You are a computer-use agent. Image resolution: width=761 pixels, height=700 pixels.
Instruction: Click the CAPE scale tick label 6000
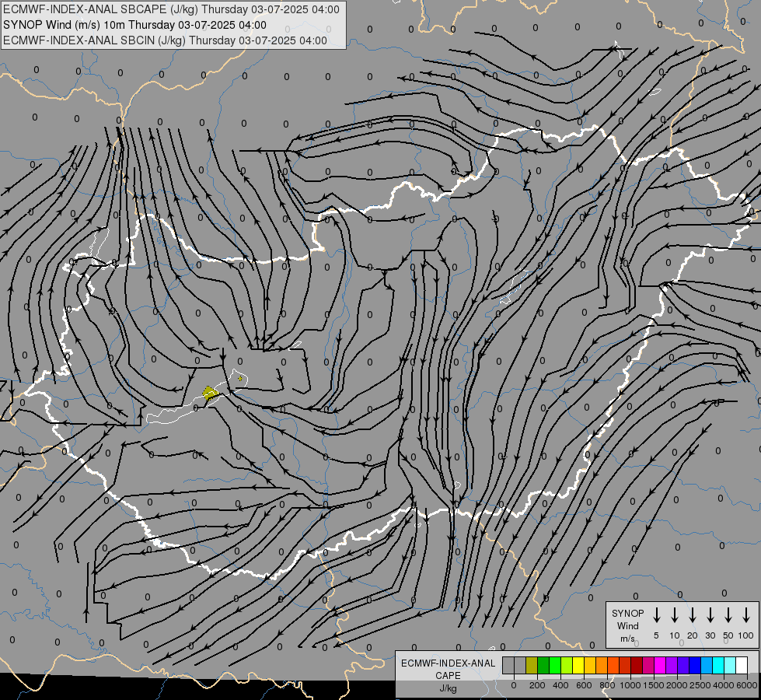coord(747,685)
